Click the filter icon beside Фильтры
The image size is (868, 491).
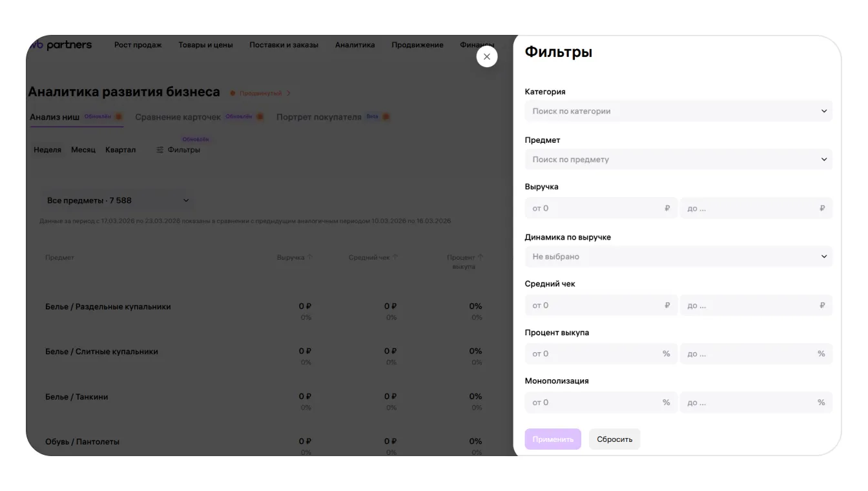click(x=160, y=150)
